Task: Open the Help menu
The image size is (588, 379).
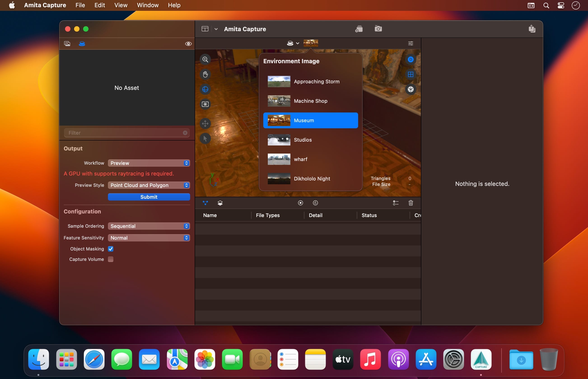Action: tap(174, 5)
